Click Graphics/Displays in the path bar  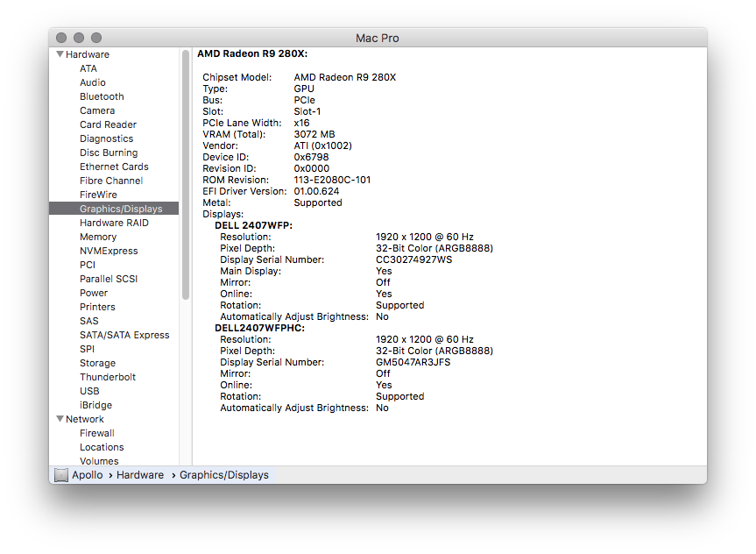(x=223, y=475)
